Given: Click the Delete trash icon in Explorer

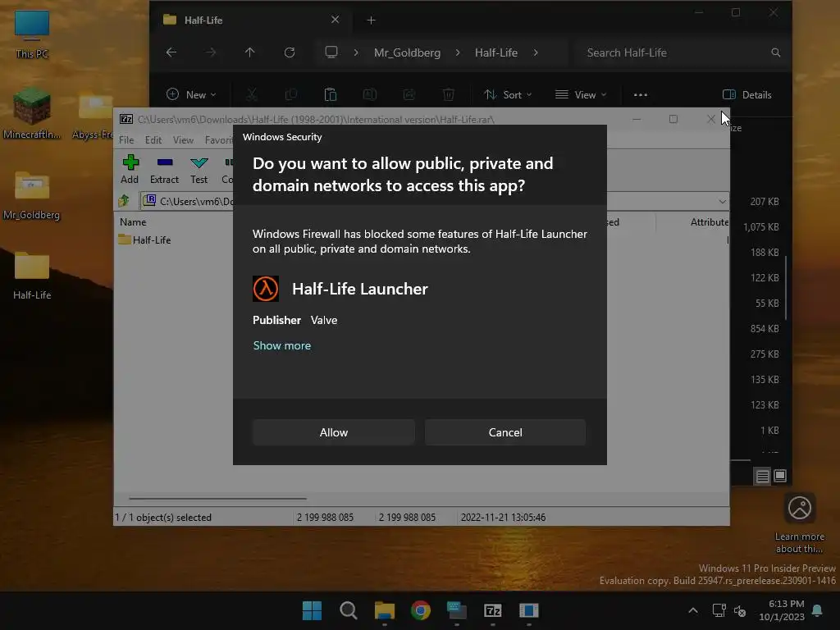Looking at the screenshot, I should (x=449, y=95).
